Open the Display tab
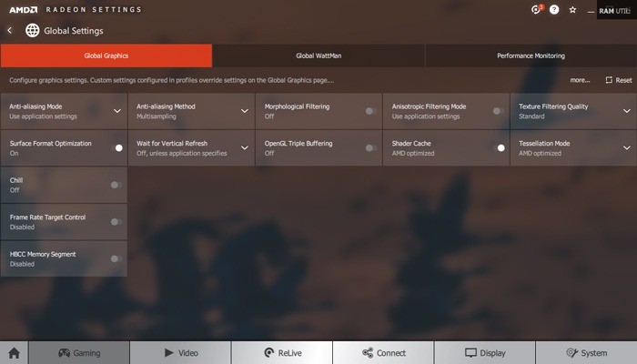This screenshot has width=637, height=364. 485,353
